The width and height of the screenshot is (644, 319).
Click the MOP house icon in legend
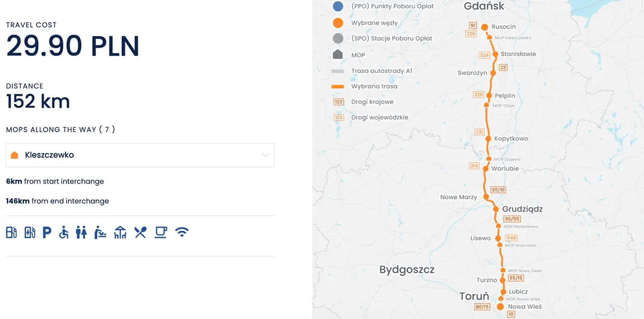click(337, 54)
